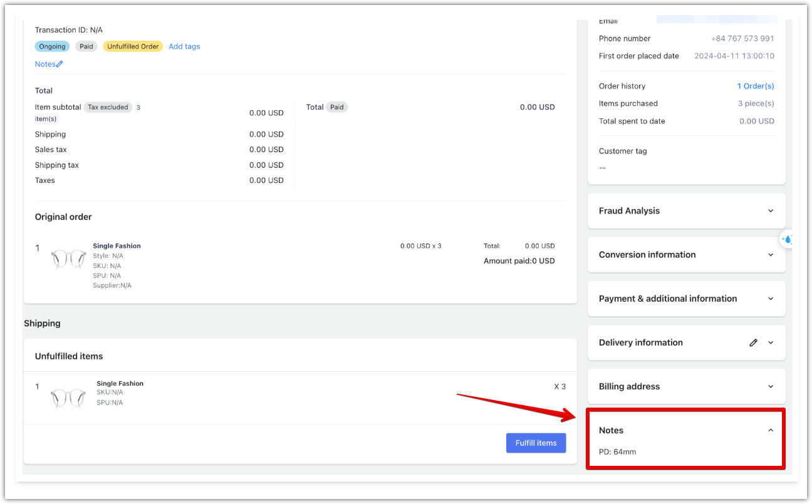Open the 1 Order(s) history link
Screen dimensions: 812x504
[755, 86]
